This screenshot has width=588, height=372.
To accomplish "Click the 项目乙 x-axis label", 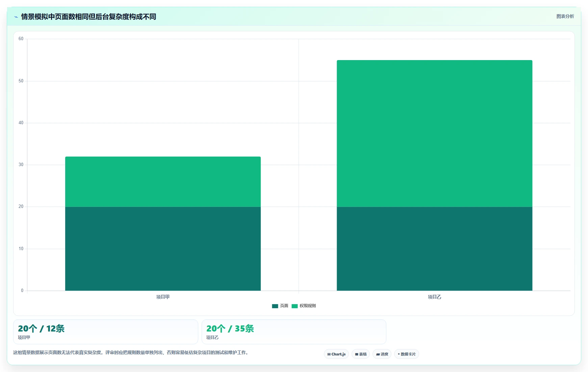I will pos(434,297).
